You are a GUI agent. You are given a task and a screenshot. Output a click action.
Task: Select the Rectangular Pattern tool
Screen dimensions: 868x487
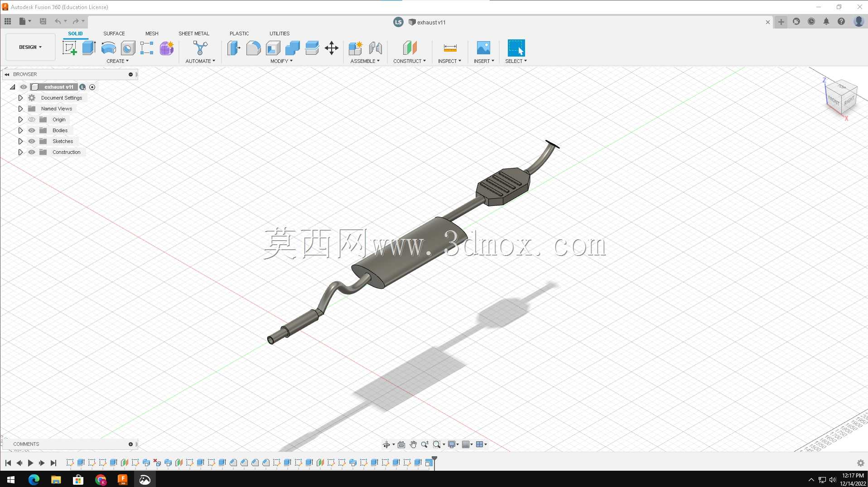pos(147,48)
